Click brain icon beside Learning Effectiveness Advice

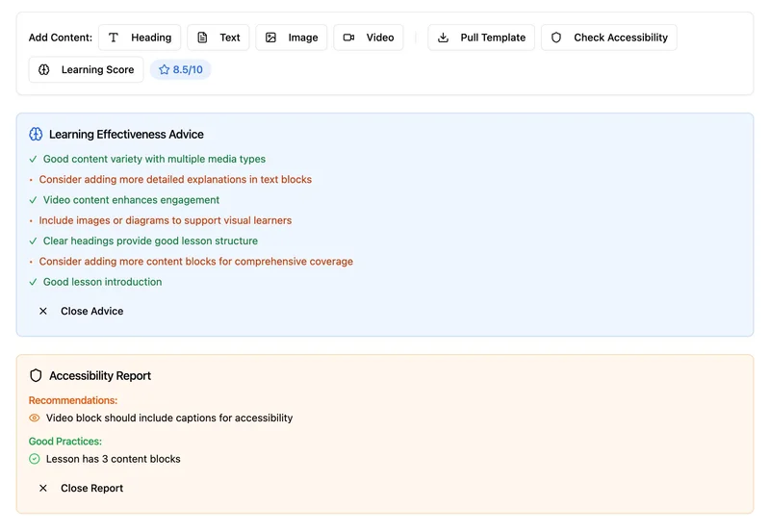click(x=36, y=134)
